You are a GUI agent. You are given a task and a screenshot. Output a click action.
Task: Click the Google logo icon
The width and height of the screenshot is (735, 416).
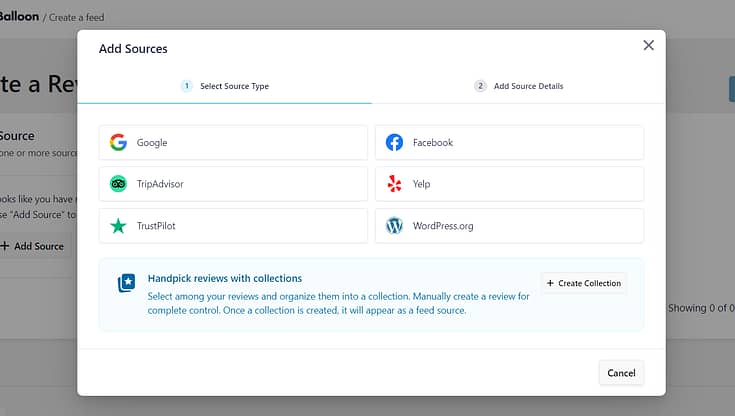(x=118, y=142)
